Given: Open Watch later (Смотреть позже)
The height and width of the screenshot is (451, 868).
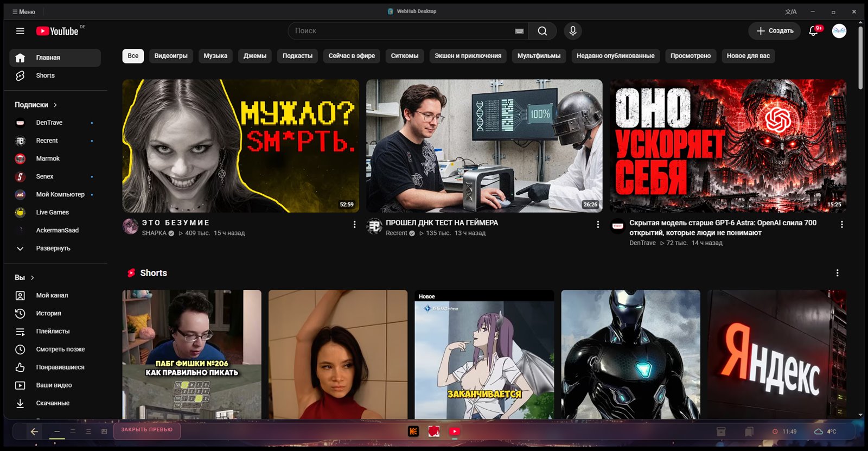Looking at the screenshot, I should (x=55, y=349).
